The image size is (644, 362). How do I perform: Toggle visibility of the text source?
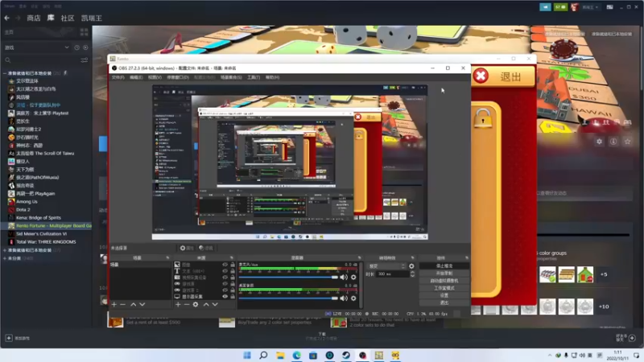225,271
